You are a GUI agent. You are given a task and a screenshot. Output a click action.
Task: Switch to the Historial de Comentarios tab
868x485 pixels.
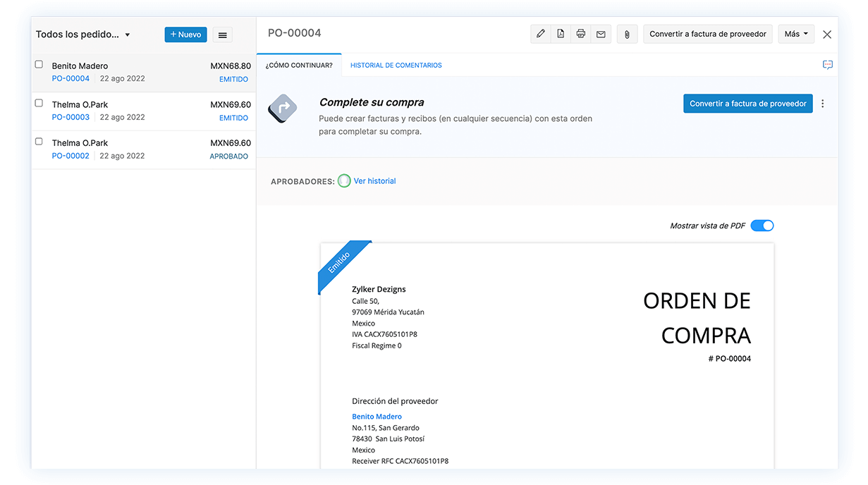pyautogui.click(x=396, y=64)
